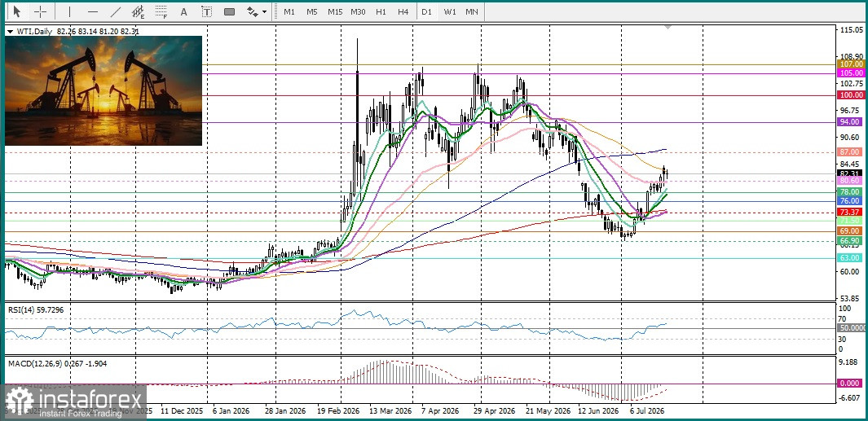Select the Fibonacci retracement tool
This screenshot has width=868, height=421.
coord(161,11)
